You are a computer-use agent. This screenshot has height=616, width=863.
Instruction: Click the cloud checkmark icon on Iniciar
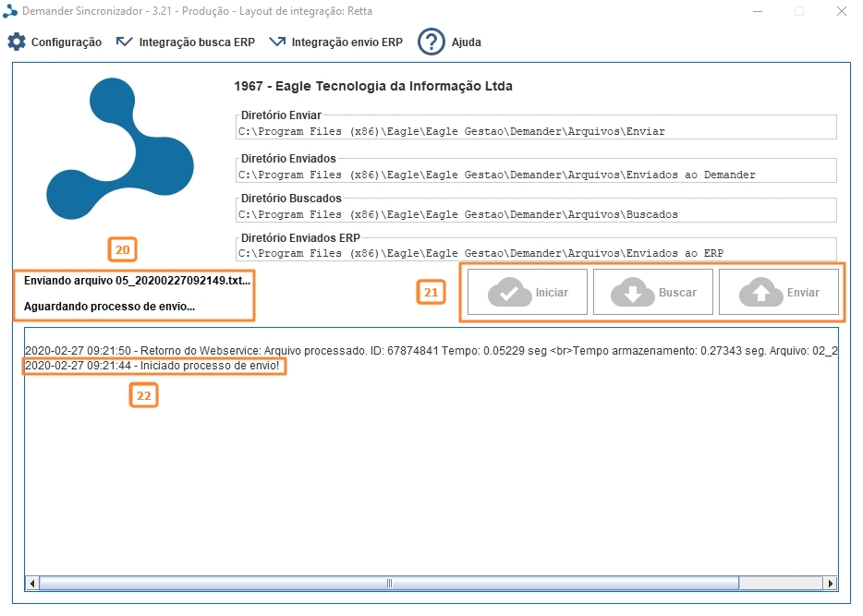[510, 292]
